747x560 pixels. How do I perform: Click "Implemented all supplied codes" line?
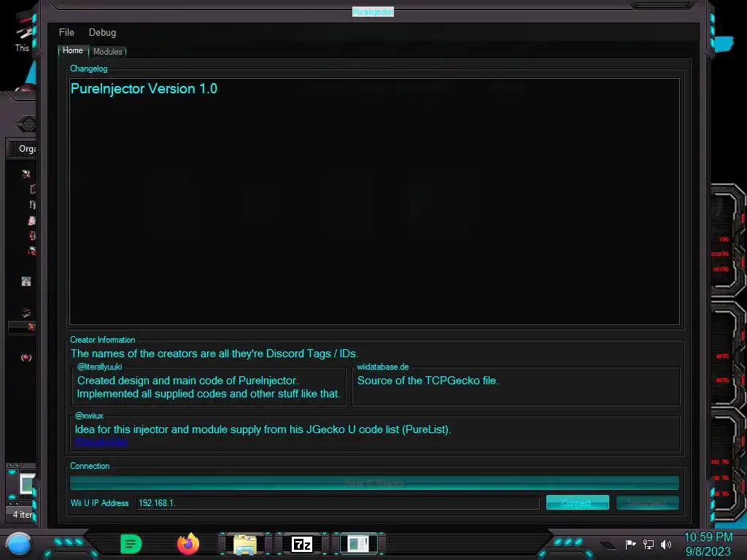(209, 394)
